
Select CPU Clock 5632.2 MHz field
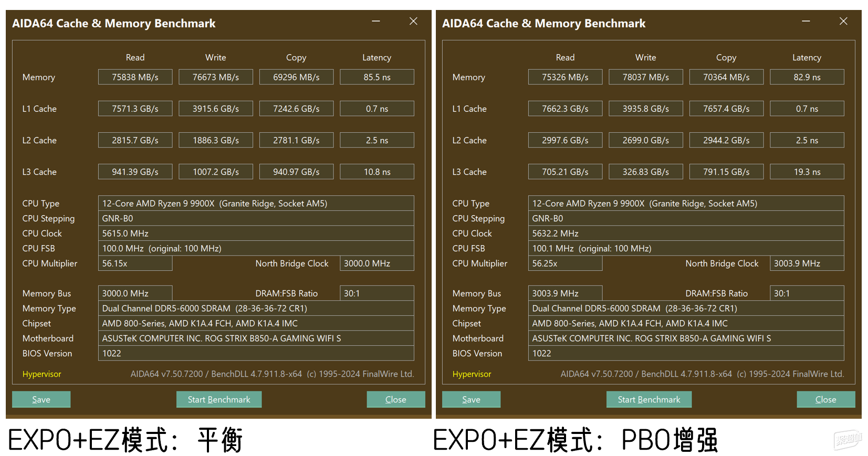pos(686,234)
